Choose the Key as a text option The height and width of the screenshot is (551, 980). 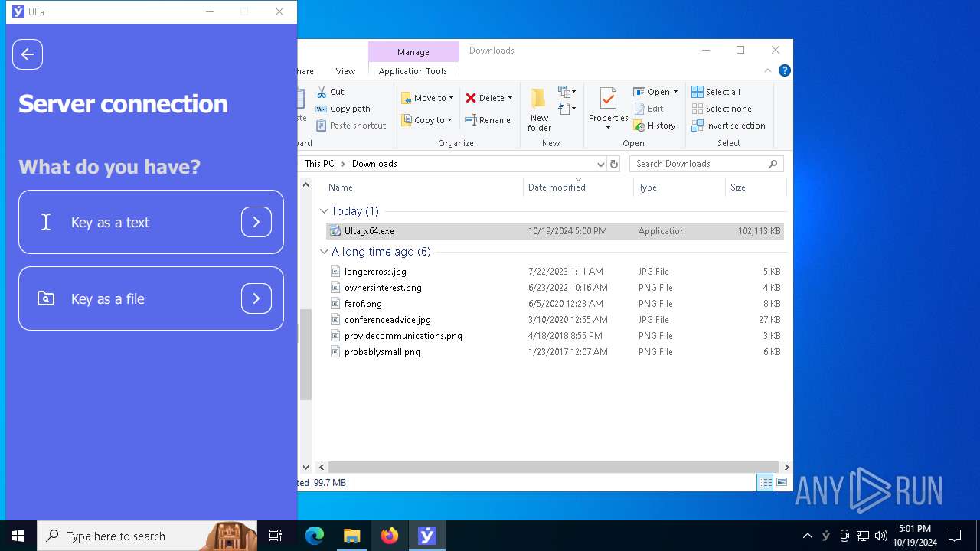(x=151, y=222)
